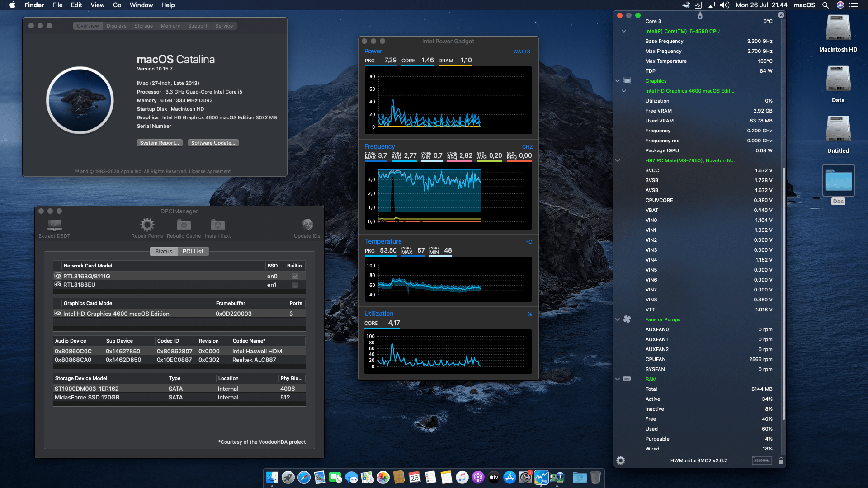Open the Trash in the Dock
Image resolution: width=868 pixels, height=488 pixels.
(596, 477)
